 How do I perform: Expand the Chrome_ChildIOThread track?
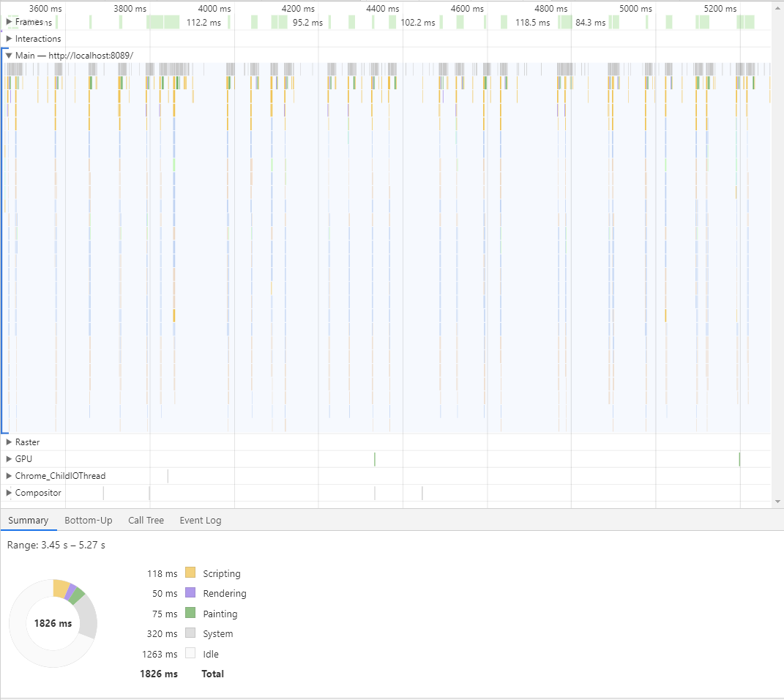pyautogui.click(x=9, y=476)
